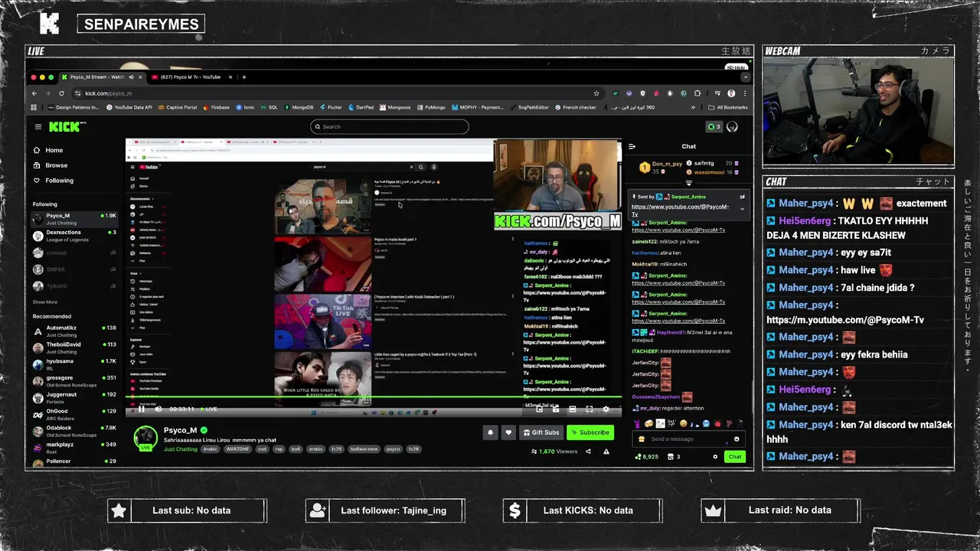This screenshot has width=980, height=551.
Task: Open the chat emoji picker
Action: tap(737, 439)
